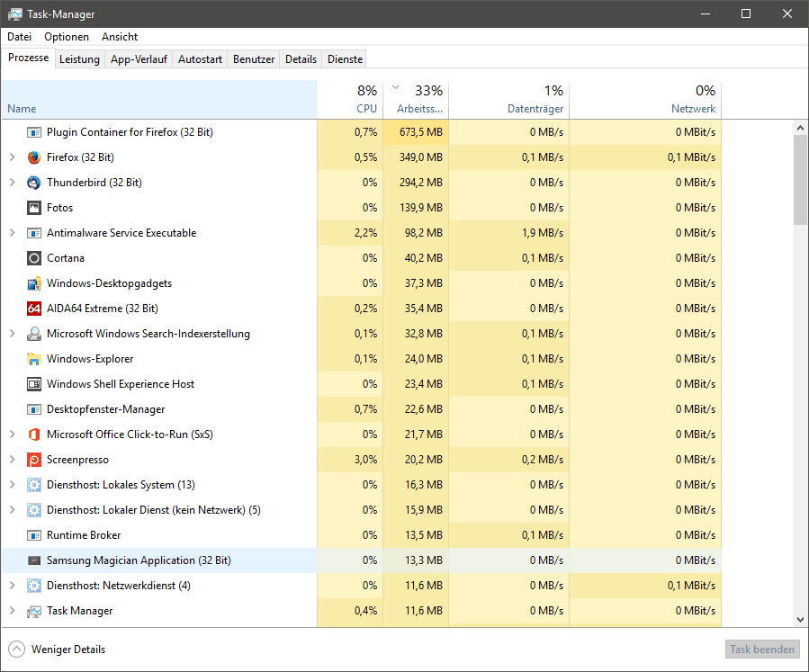
Task: Click the Desktopfenster-Manager icon
Action: 34,409
